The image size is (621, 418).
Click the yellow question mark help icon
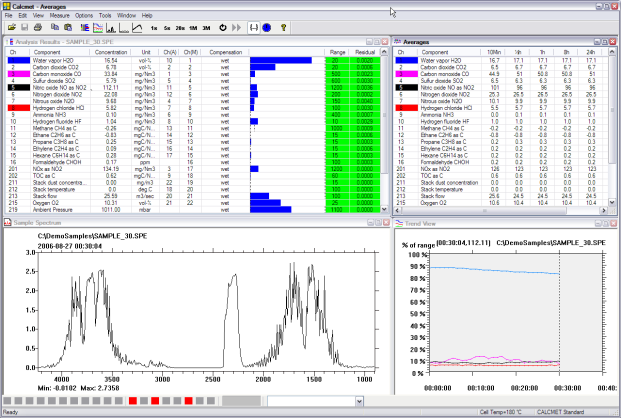click(283, 27)
